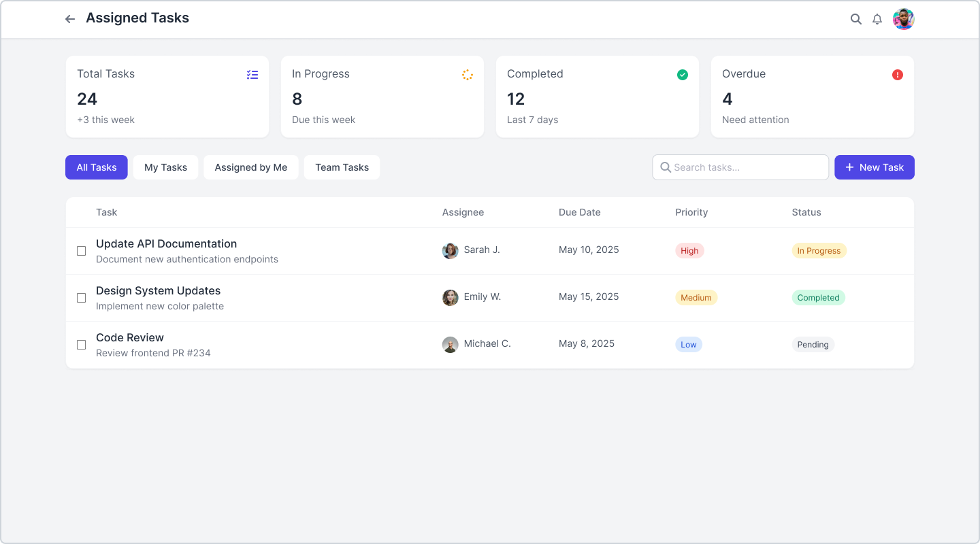Click magnifier icon in Search tasks field
980x544 pixels.
tap(666, 167)
